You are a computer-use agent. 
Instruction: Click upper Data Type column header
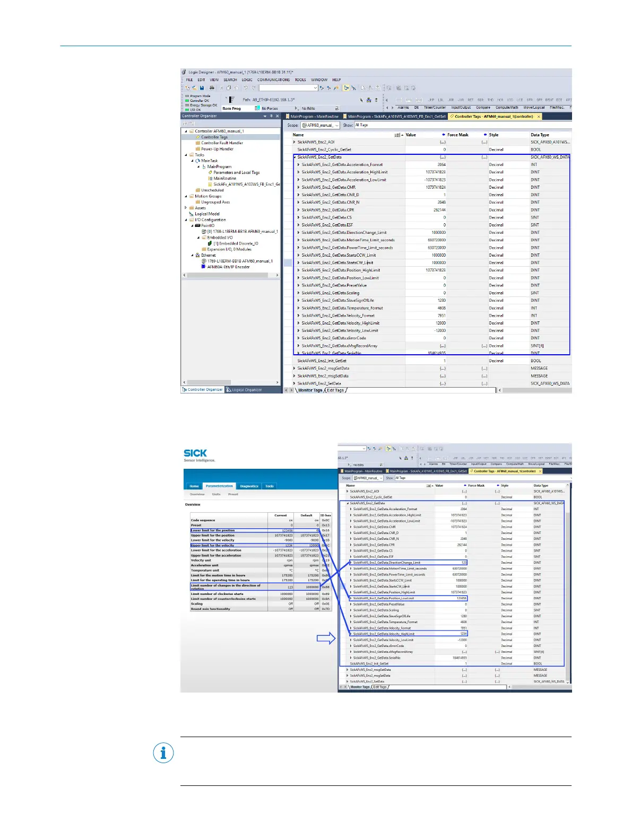tap(550, 135)
